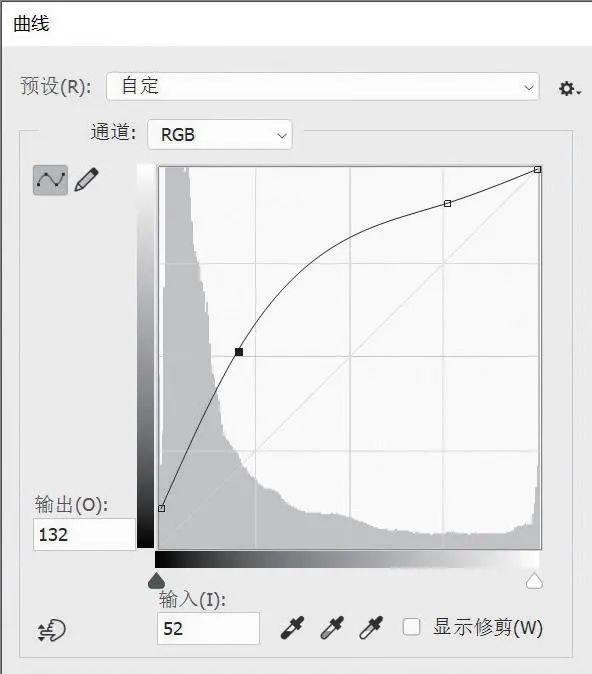Open the curves preset options gear
Viewport: 592px width, 674px height.
click(x=570, y=89)
